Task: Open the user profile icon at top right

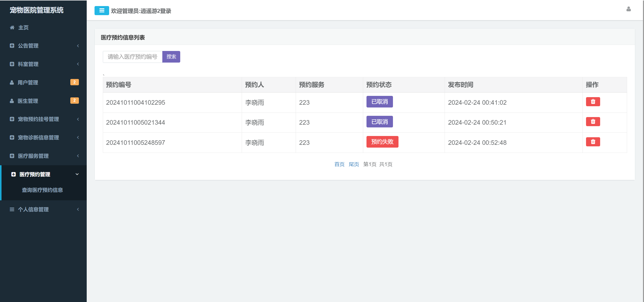Action: 628,9
